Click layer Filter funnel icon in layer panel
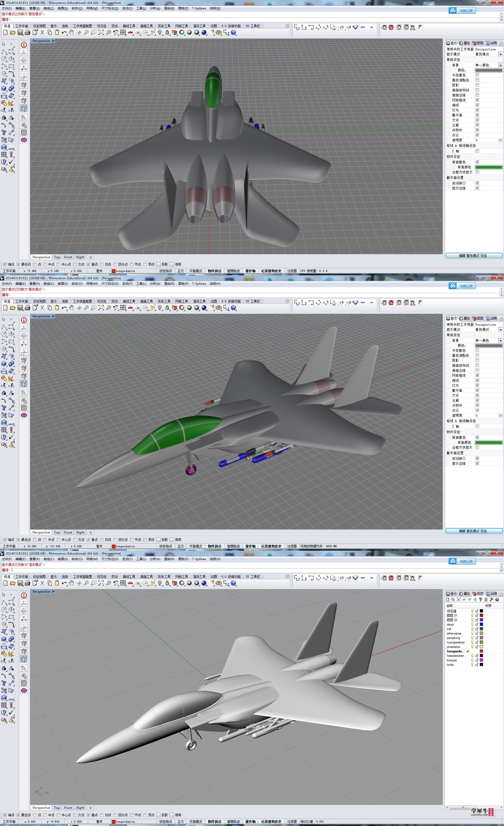Image resolution: width=504 pixels, height=826 pixels. tap(480, 599)
